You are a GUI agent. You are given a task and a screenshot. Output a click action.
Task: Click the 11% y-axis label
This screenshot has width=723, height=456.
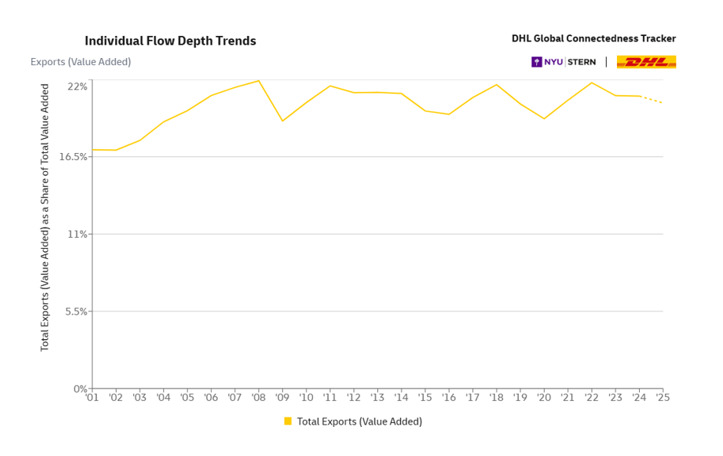coord(77,234)
